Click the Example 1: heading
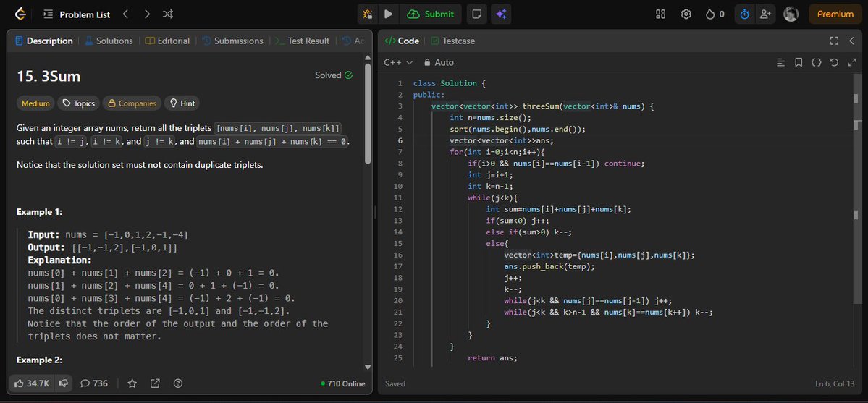Image resolution: width=868 pixels, height=403 pixels. click(x=39, y=211)
